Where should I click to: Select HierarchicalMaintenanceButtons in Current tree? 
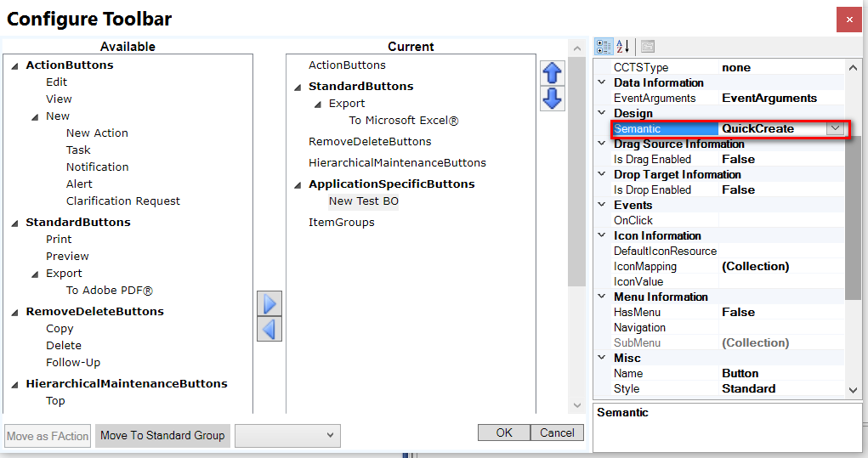click(x=398, y=163)
